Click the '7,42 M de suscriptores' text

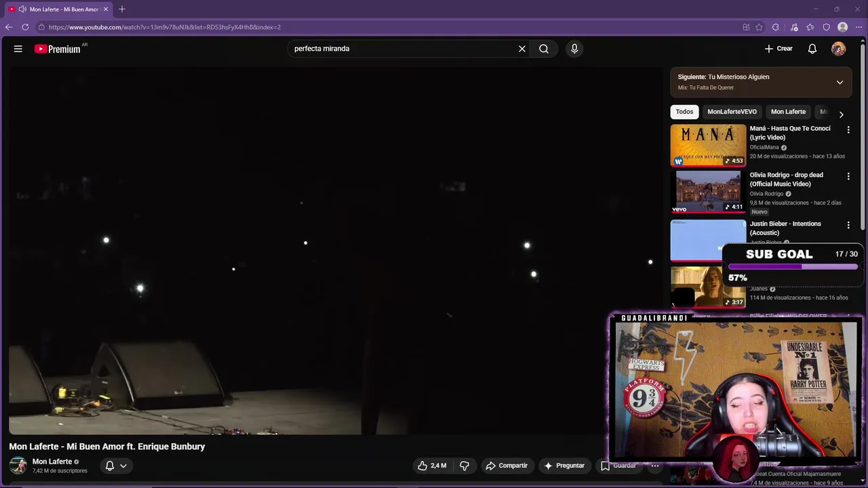pyautogui.click(x=60, y=471)
